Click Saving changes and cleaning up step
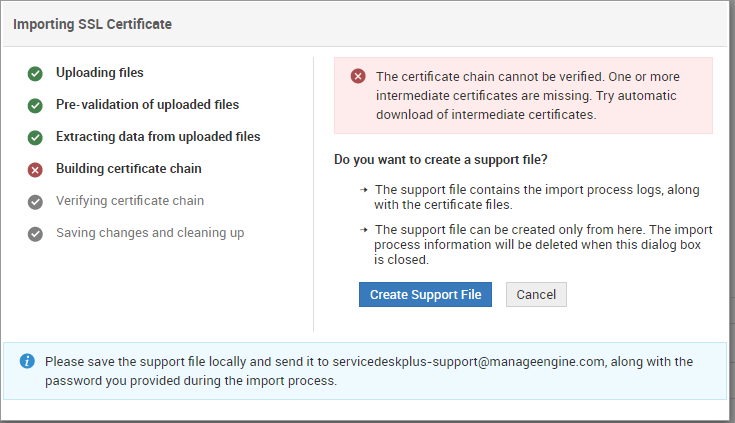735x423 pixels. [149, 233]
